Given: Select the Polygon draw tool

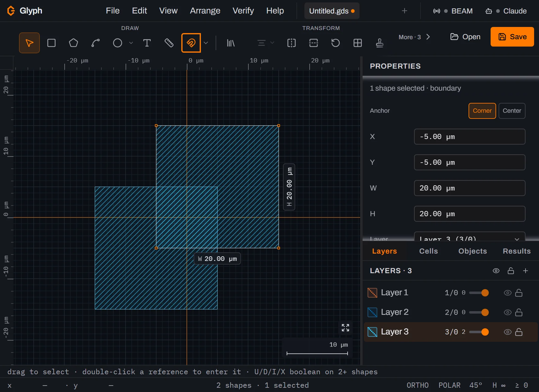Looking at the screenshot, I should click(x=73, y=43).
